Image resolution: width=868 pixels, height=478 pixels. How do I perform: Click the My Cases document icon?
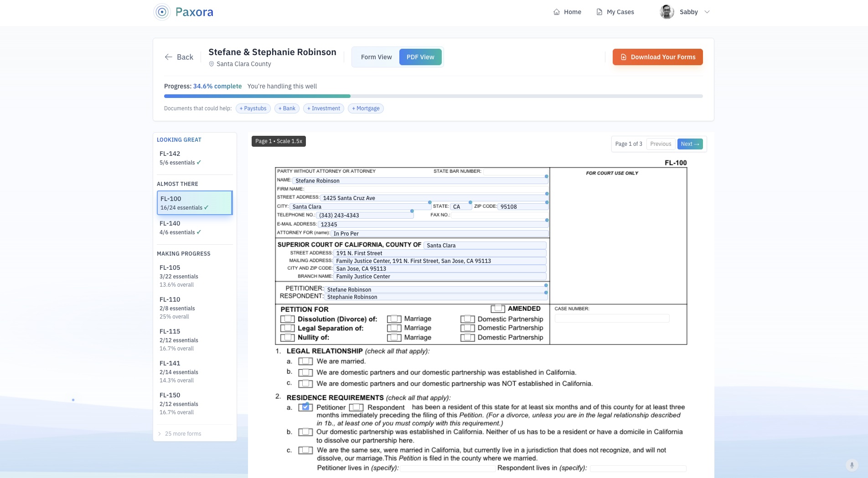pos(599,12)
